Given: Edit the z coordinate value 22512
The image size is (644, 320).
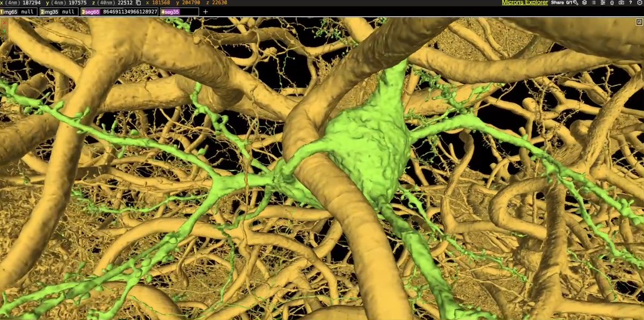Looking at the screenshot, I should pyautogui.click(x=125, y=3).
